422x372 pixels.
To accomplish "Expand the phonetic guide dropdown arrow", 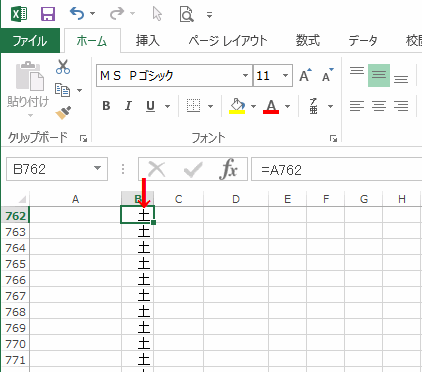I will tap(330, 106).
